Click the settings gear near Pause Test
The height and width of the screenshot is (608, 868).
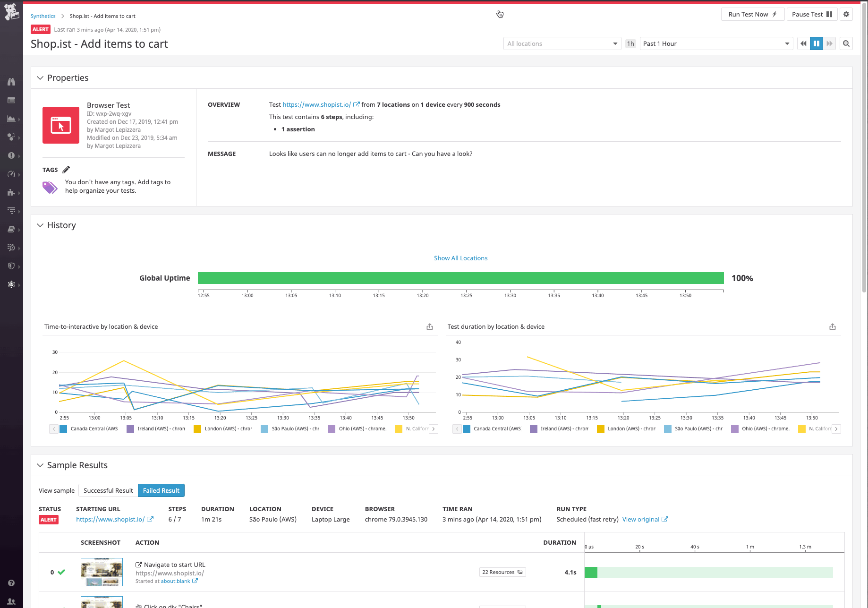(846, 14)
